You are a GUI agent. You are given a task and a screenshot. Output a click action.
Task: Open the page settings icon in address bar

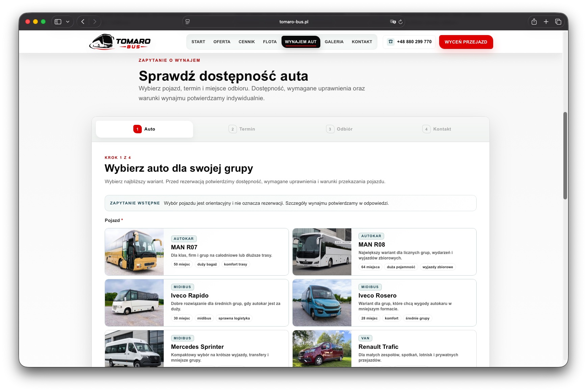click(x=188, y=22)
